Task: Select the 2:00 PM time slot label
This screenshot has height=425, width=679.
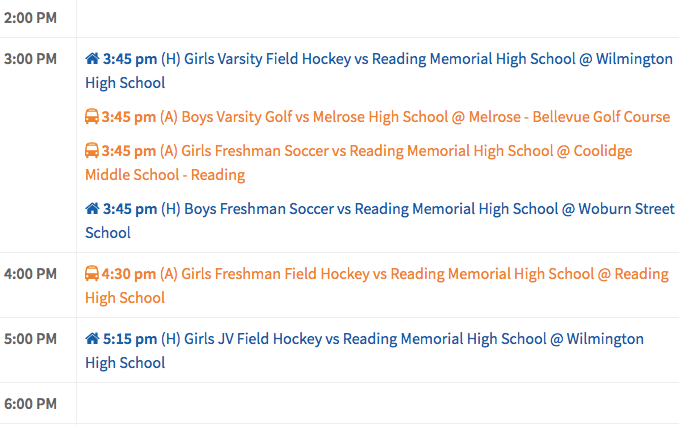Action: coord(30,17)
